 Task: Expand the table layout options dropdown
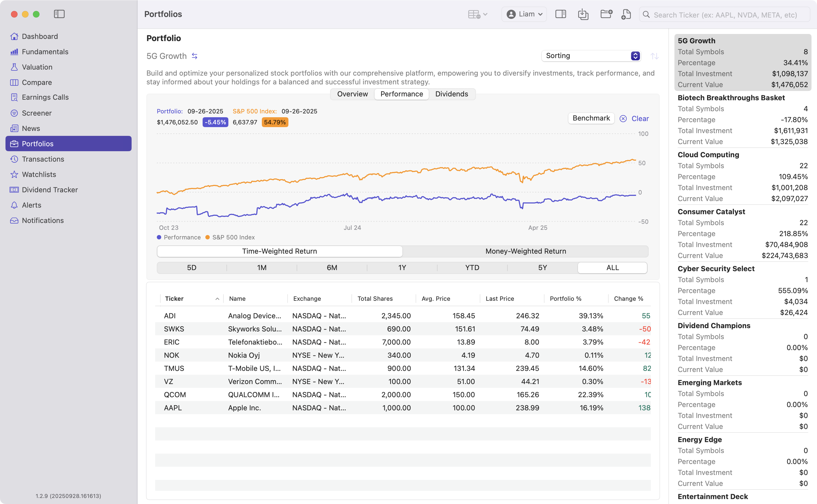tap(478, 14)
